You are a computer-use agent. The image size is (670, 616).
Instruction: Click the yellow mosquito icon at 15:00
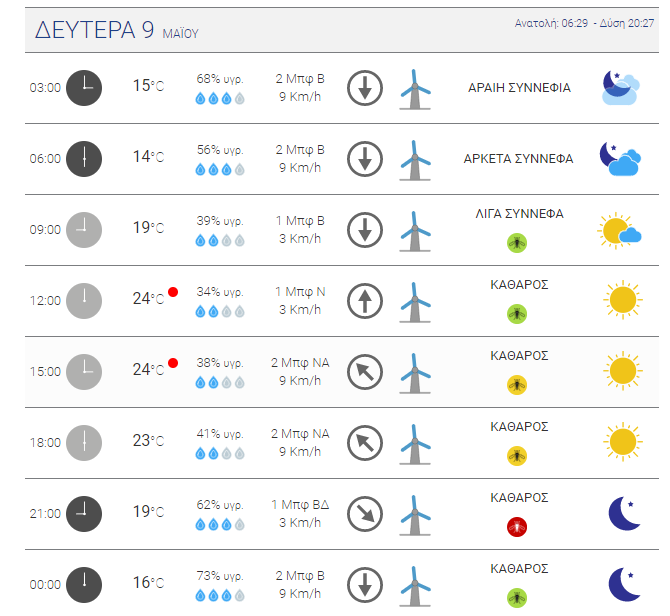(x=517, y=384)
